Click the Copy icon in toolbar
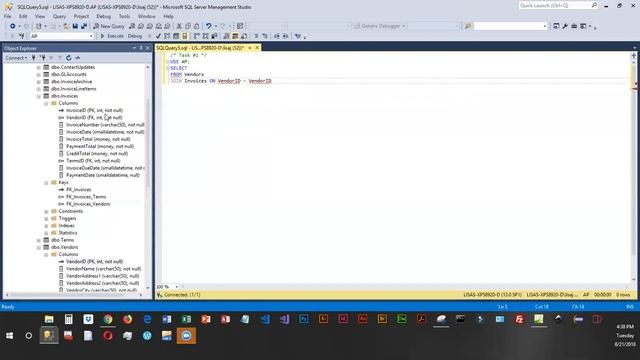The image size is (640, 360). point(188,26)
